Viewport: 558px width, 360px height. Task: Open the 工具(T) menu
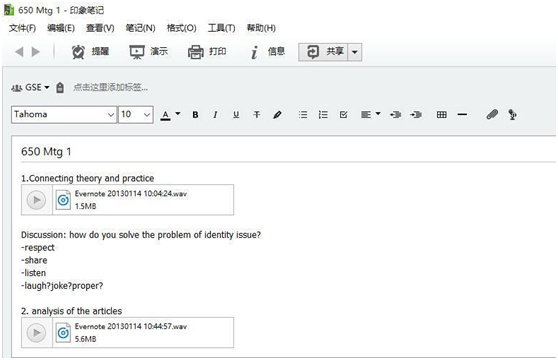click(221, 28)
